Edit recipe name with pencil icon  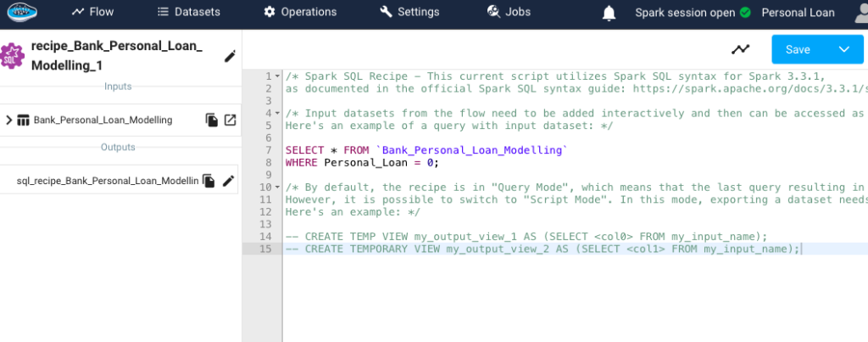click(230, 56)
